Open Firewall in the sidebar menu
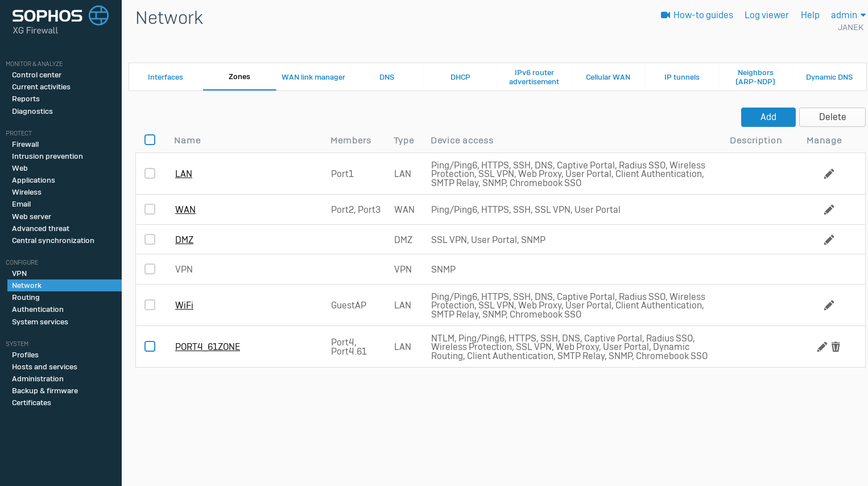 (26, 145)
